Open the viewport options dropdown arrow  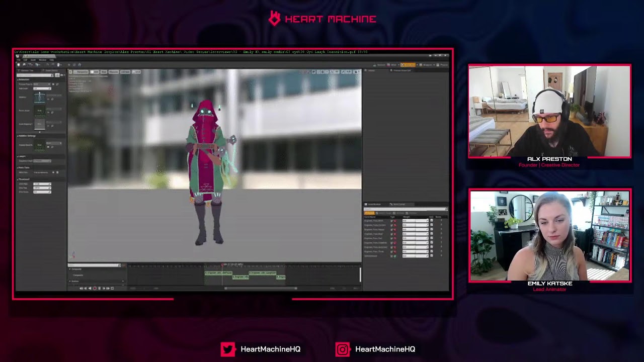70,72
